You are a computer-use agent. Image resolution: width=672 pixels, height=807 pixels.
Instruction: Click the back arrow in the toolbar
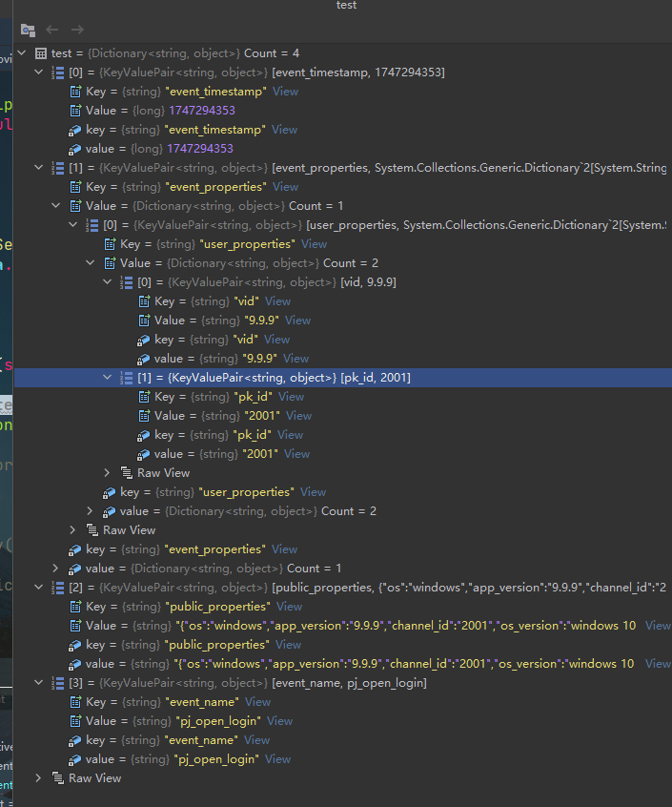coord(51,30)
